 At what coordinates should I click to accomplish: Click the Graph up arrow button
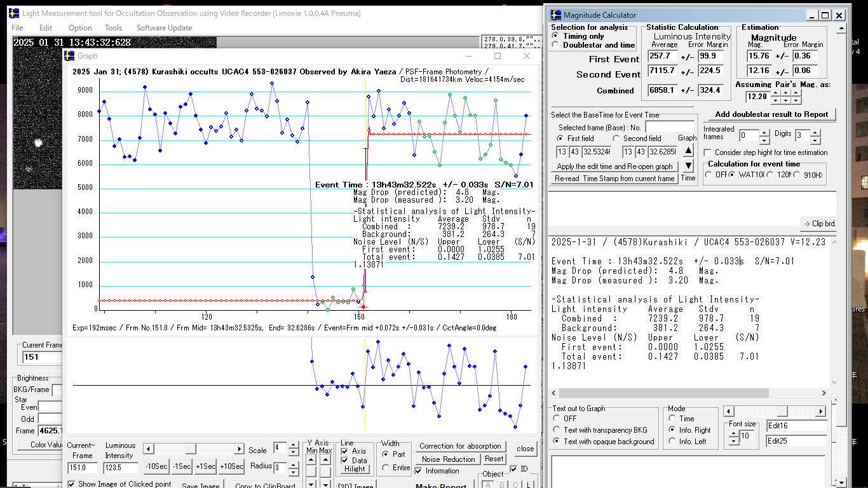tap(688, 151)
